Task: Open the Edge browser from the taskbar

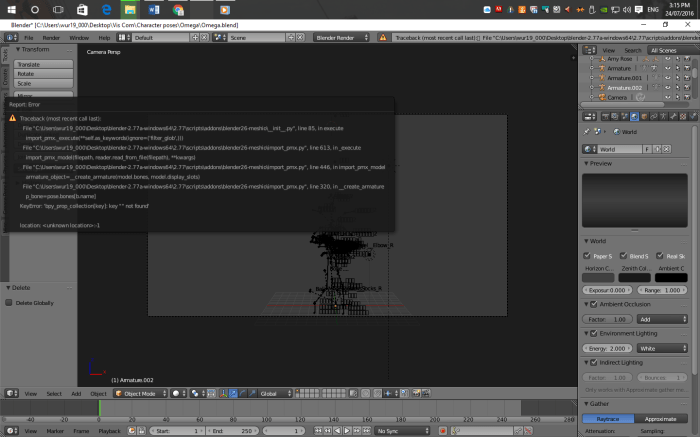Action: [x=105, y=9]
